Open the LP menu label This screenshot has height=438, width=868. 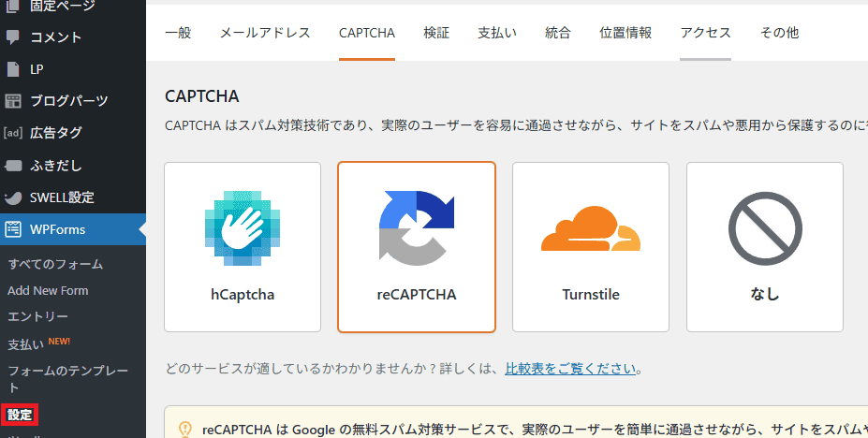point(37,69)
